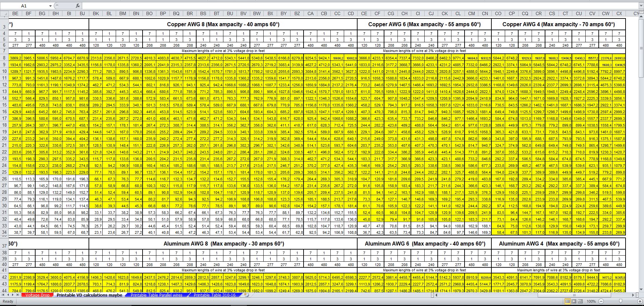The height and width of the screenshot is (306, 644).
Task: Click the Copper AWG 6 heading cell
Action: pos(424,24)
